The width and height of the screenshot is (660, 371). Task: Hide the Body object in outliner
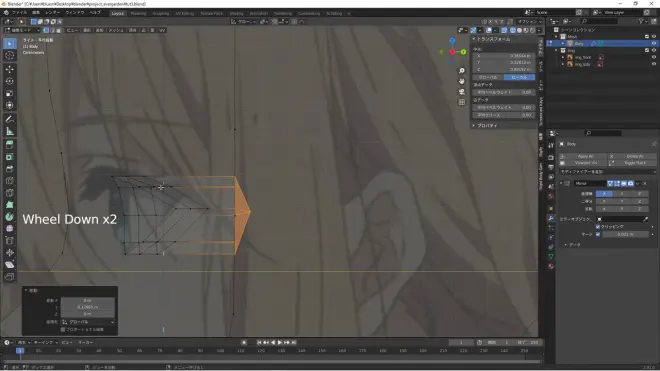(654, 43)
